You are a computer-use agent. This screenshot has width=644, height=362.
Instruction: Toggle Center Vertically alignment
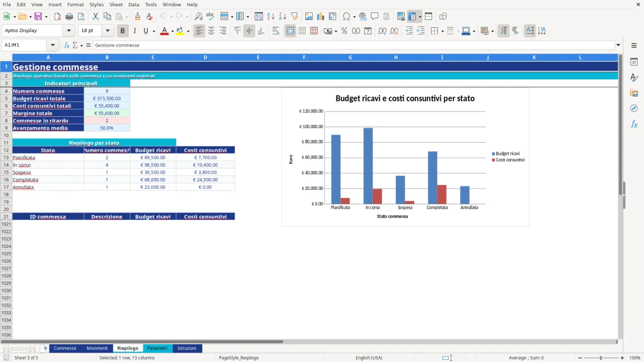pos(249,31)
